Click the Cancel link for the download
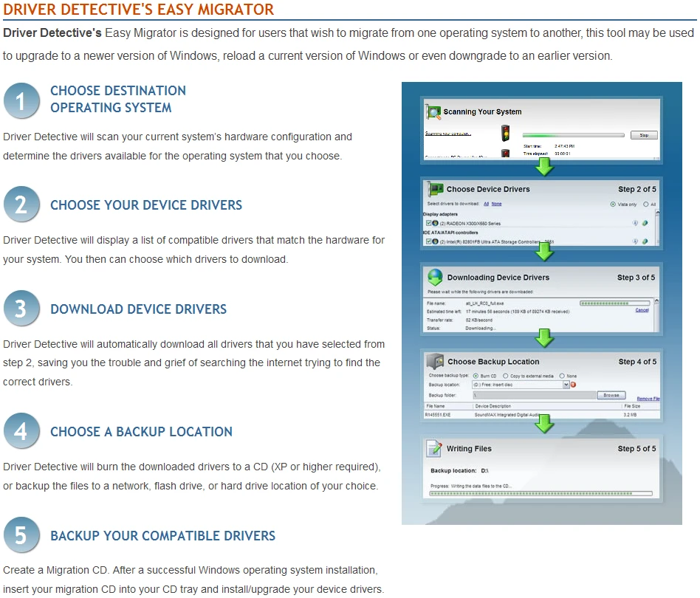This screenshot has height=598, width=700. pyautogui.click(x=642, y=310)
